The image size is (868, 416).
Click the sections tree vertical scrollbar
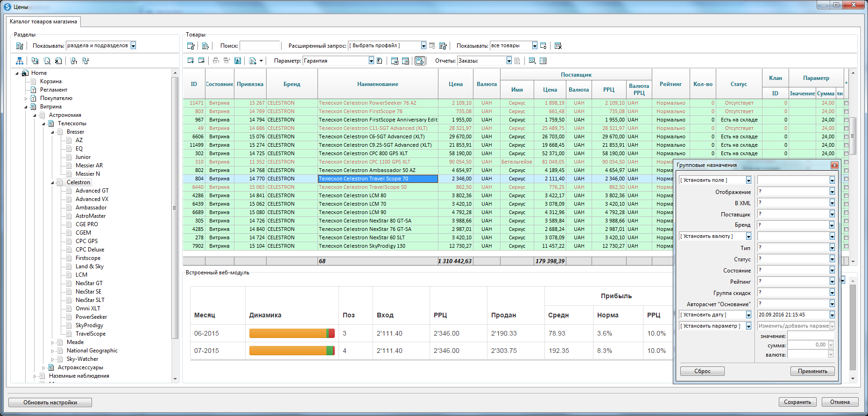[175, 208]
